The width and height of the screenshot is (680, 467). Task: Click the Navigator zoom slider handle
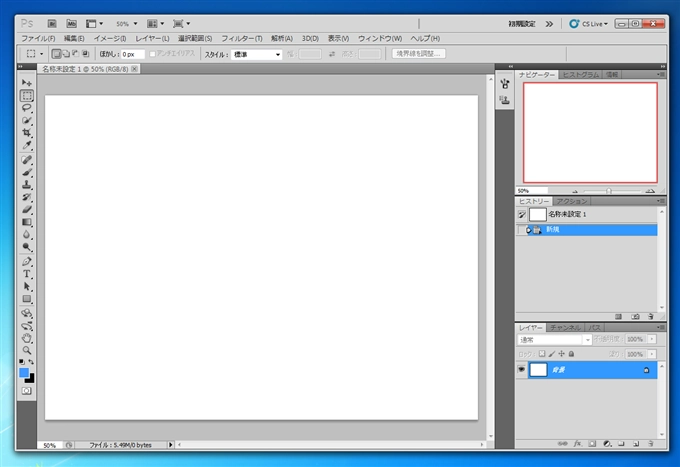pyautogui.click(x=609, y=191)
